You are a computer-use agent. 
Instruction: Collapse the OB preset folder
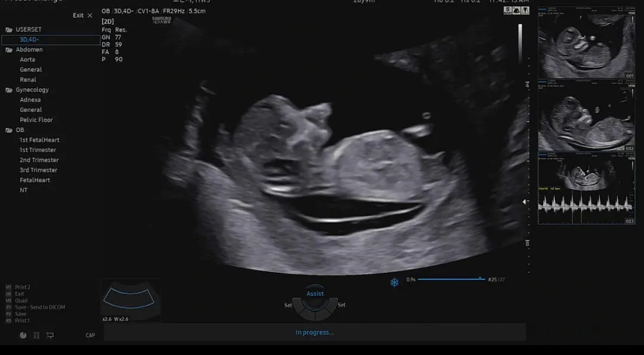click(x=15, y=130)
